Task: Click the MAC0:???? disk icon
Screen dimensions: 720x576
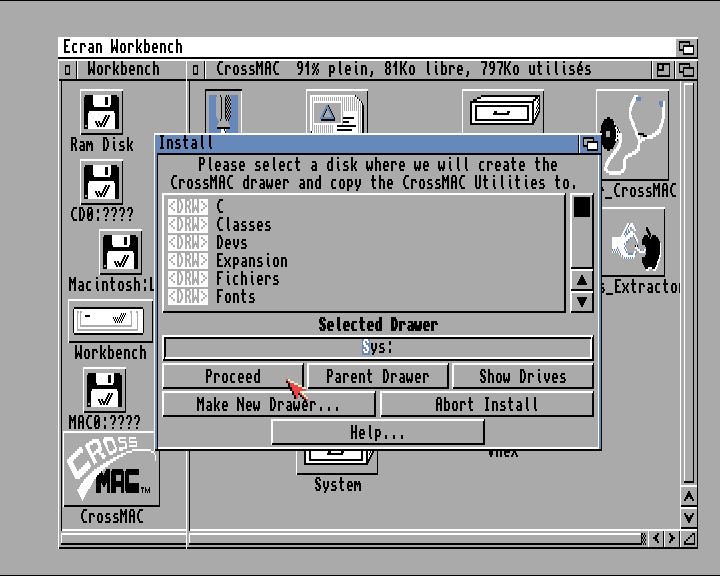Action: tap(103, 390)
